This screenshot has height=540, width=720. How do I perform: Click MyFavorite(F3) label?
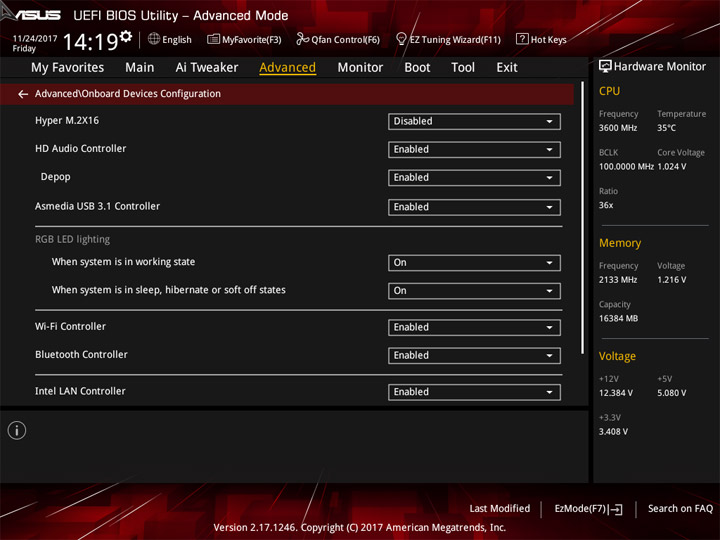252,40
